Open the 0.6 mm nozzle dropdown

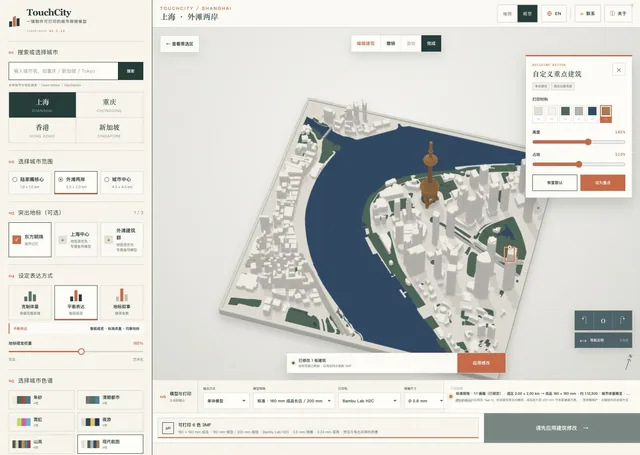click(x=424, y=401)
